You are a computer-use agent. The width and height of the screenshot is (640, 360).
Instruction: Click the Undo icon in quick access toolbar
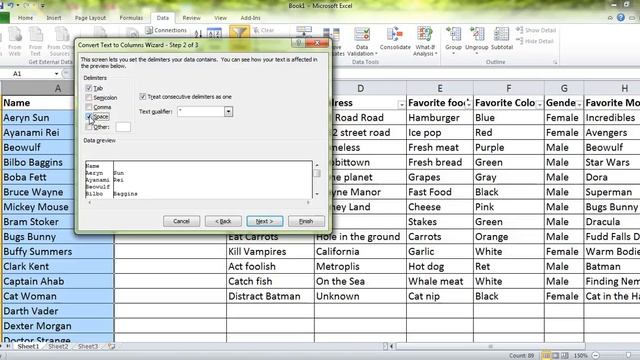pos(11,5)
